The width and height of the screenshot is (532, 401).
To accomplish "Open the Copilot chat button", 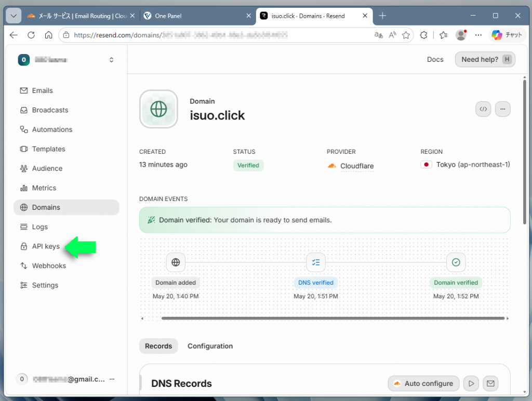I will point(507,35).
